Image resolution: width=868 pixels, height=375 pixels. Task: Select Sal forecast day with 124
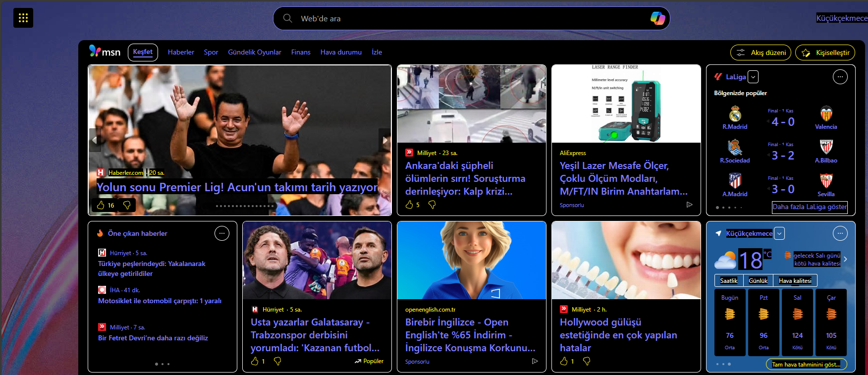click(797, 322)
